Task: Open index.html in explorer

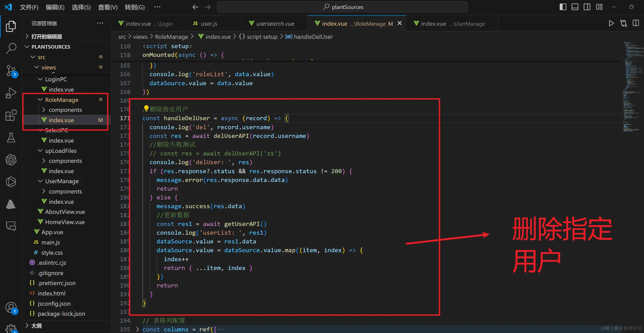Action: point(66,293)
